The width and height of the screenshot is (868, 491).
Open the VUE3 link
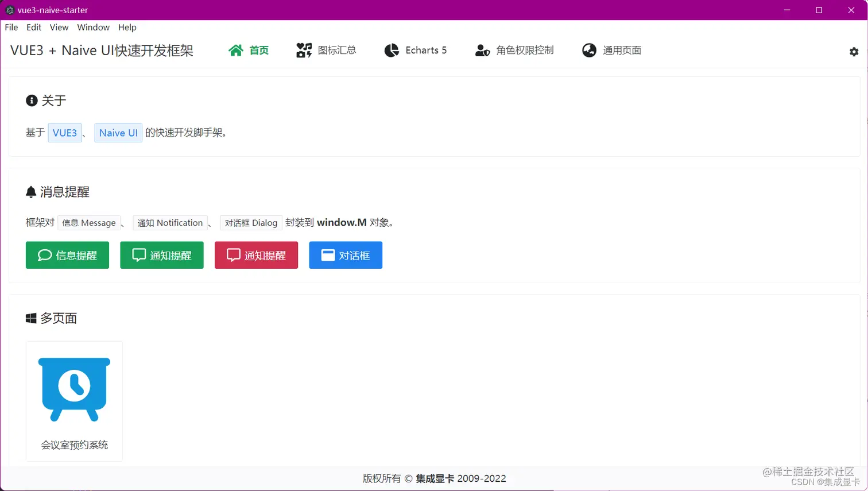click(x=65, y=133)
